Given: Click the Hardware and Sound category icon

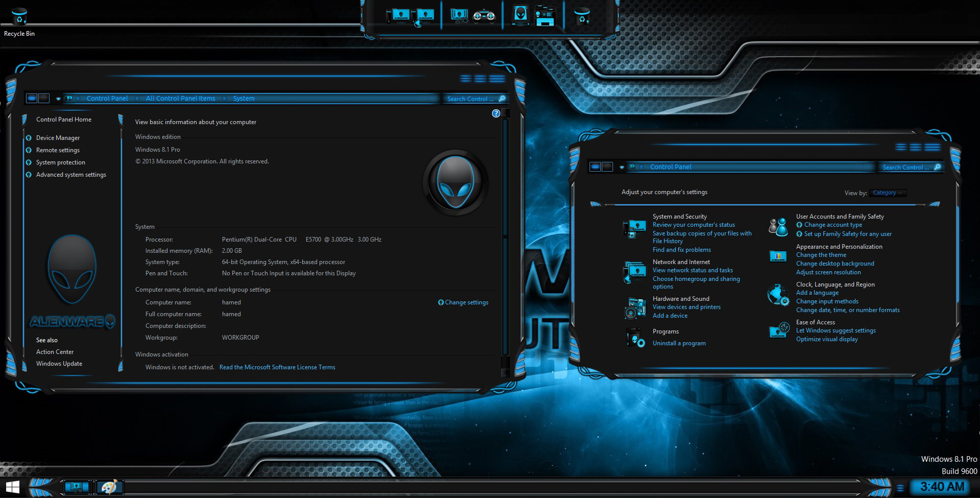Looking at the screenshot, I should pyautogui.click(x=635, y=308).
